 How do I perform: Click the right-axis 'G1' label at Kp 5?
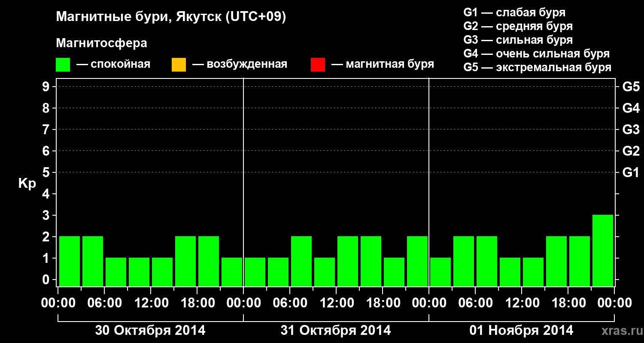631,172
